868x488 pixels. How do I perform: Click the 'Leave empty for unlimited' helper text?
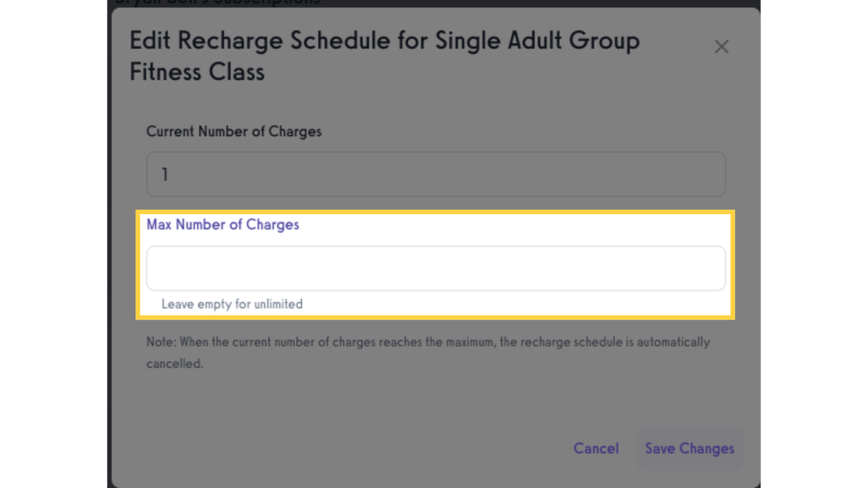pyautogui.click(x=233, y=304)
